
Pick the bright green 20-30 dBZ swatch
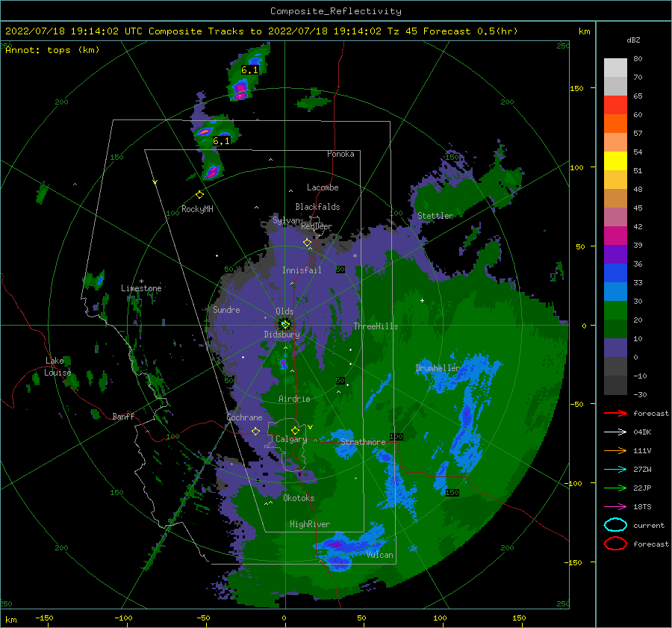pos(615,311)
